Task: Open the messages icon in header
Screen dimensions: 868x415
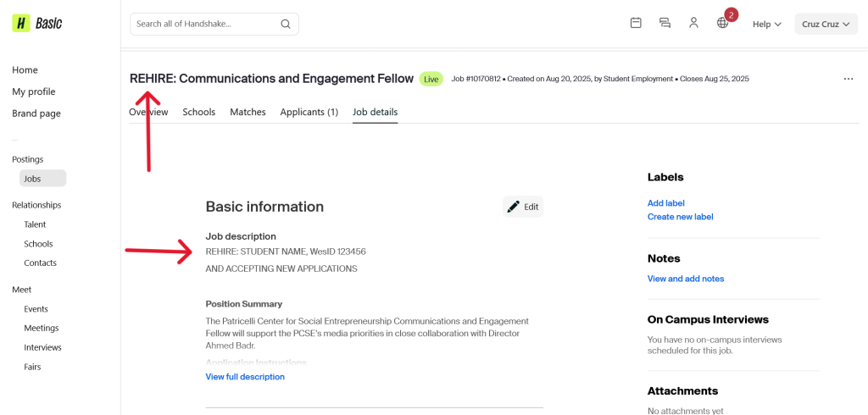Action: 665,24
